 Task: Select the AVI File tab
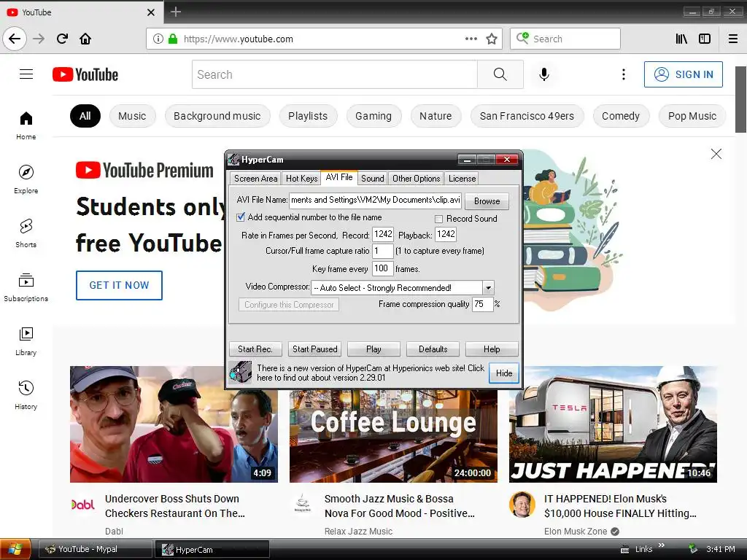click(339, 177)
